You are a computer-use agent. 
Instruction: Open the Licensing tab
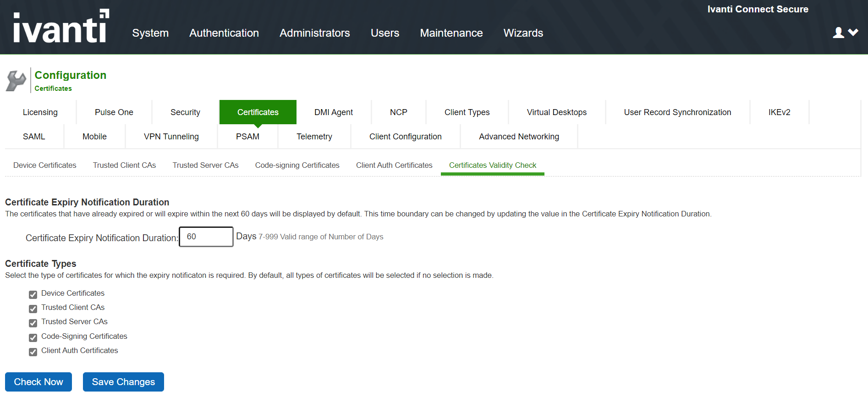click(x=40, y=112)
